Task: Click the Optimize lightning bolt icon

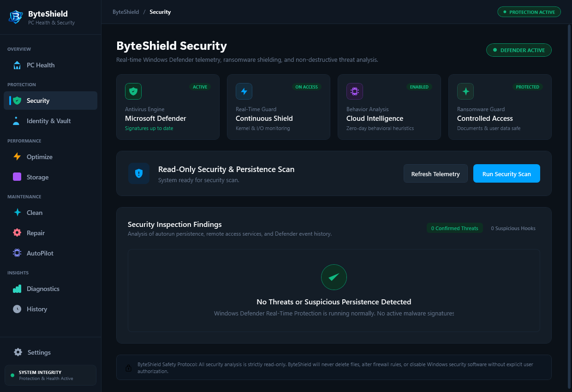Action: [17, 157]
